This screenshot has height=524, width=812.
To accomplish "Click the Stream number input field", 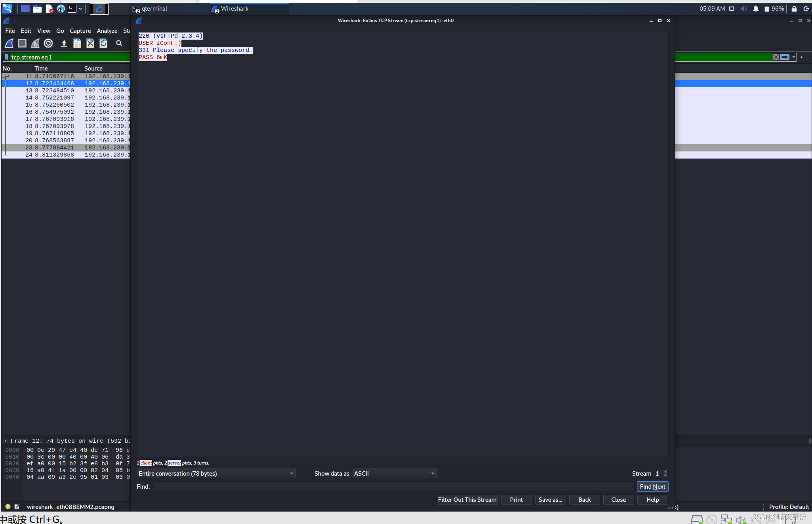I will [658, 473].
